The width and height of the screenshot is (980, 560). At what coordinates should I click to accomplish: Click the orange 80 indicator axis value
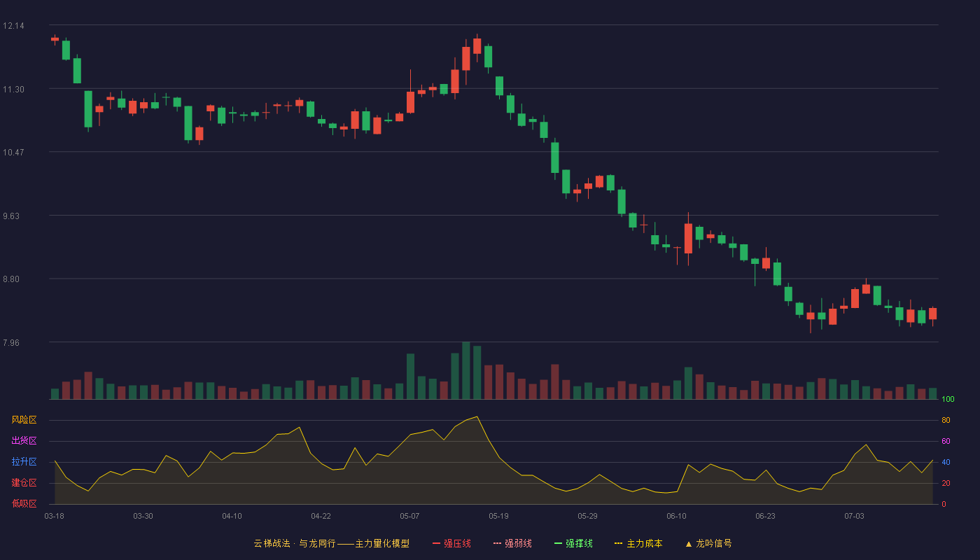point(946,420)
